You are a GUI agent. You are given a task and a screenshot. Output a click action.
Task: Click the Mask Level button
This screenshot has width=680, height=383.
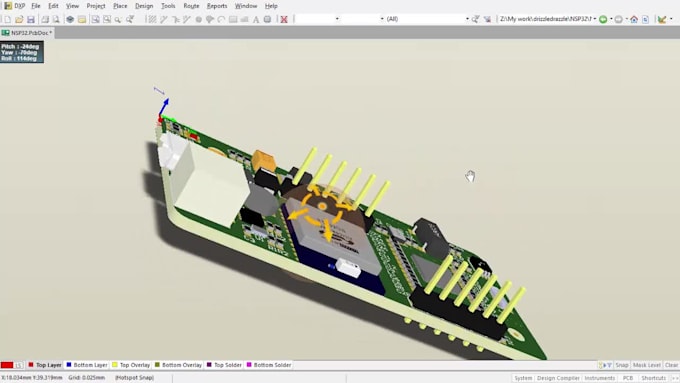pyautogui.click(x=646, y=365)
